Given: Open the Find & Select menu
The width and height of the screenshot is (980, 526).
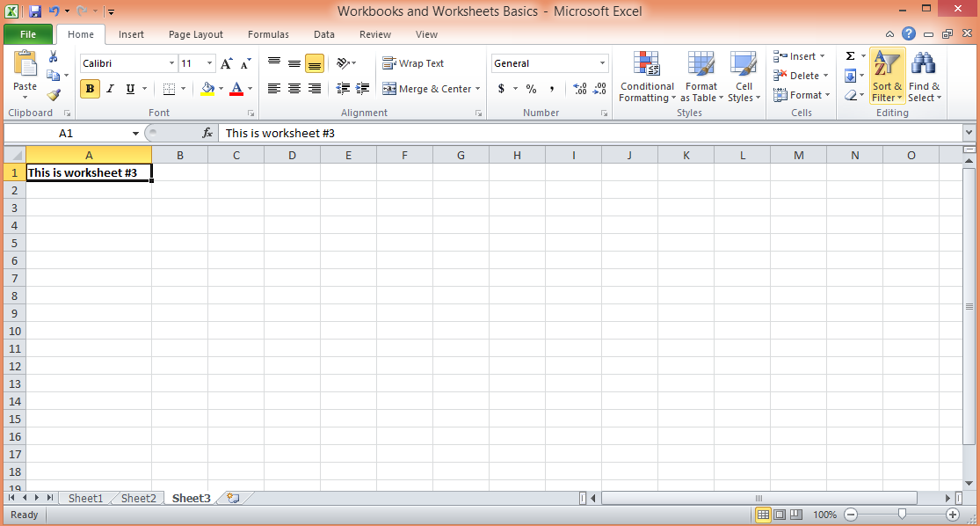Looking at the screenshot, I should coord(925,77).
